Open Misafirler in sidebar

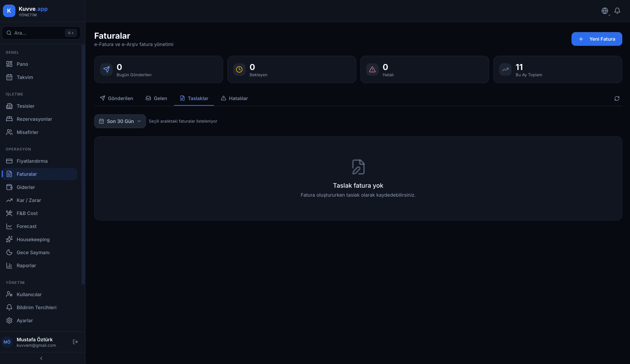[x=39, y=132]
